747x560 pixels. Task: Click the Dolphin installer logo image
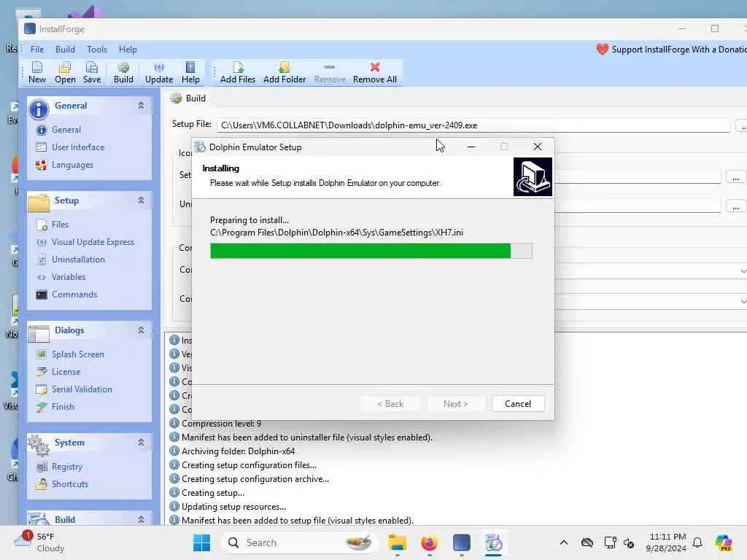pyautogui.click(x=533, y=176)
